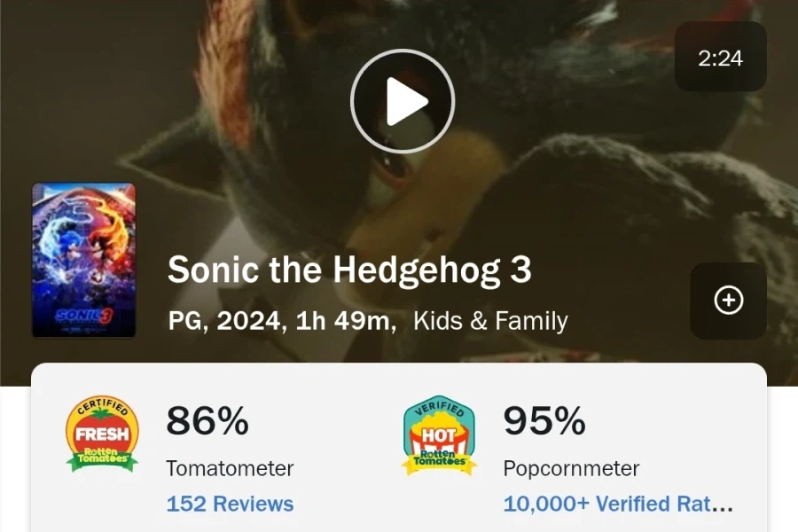
Task: Open the 152 Reviews link
Action: tap(230, 504)
